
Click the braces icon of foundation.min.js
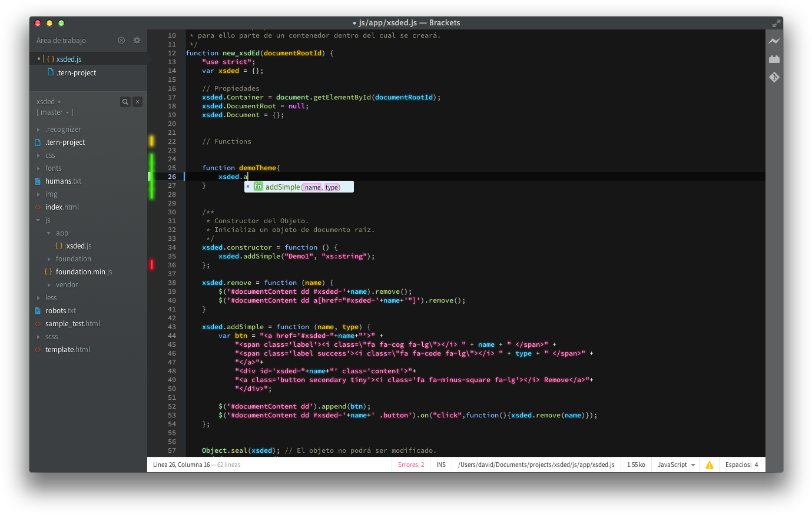(x=48, y=272)
